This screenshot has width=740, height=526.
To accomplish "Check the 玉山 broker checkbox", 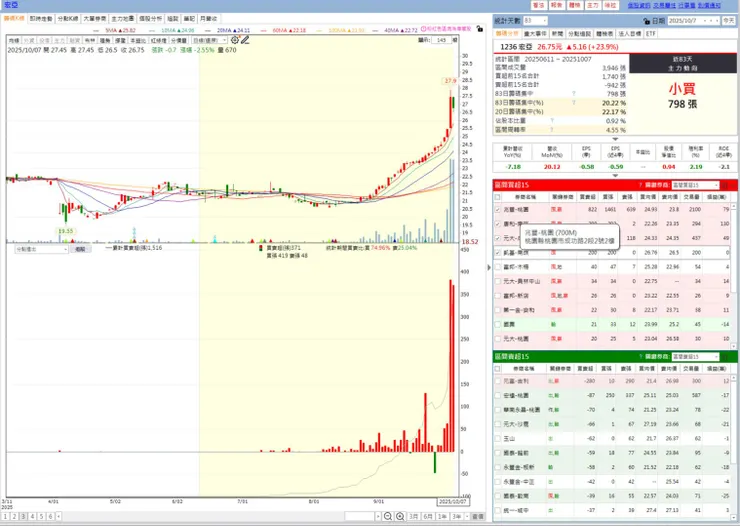I will [497, 439].
